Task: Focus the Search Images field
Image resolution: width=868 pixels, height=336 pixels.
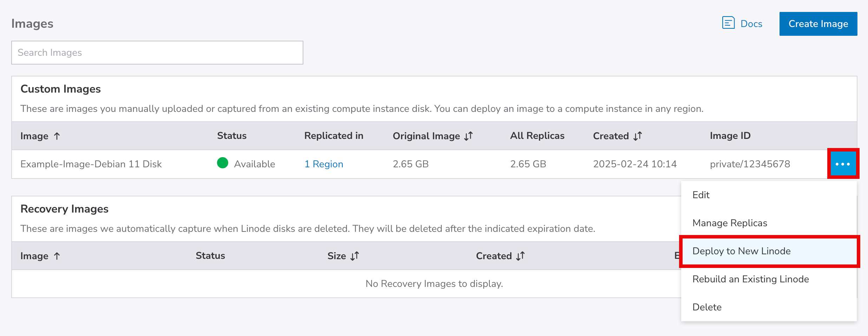Action: (157, 53)
